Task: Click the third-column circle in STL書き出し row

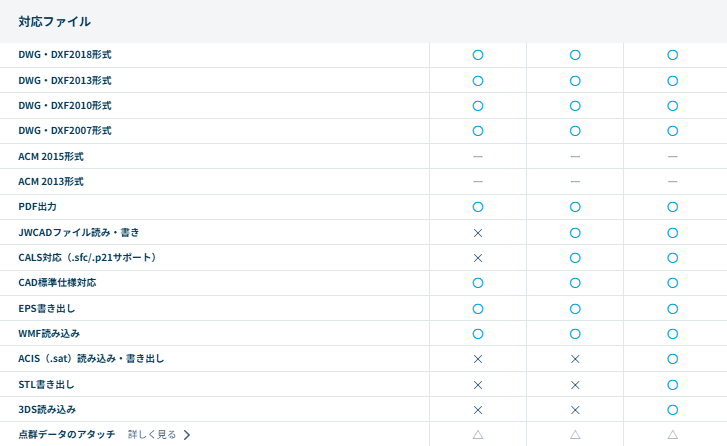Action: point(673,384)
